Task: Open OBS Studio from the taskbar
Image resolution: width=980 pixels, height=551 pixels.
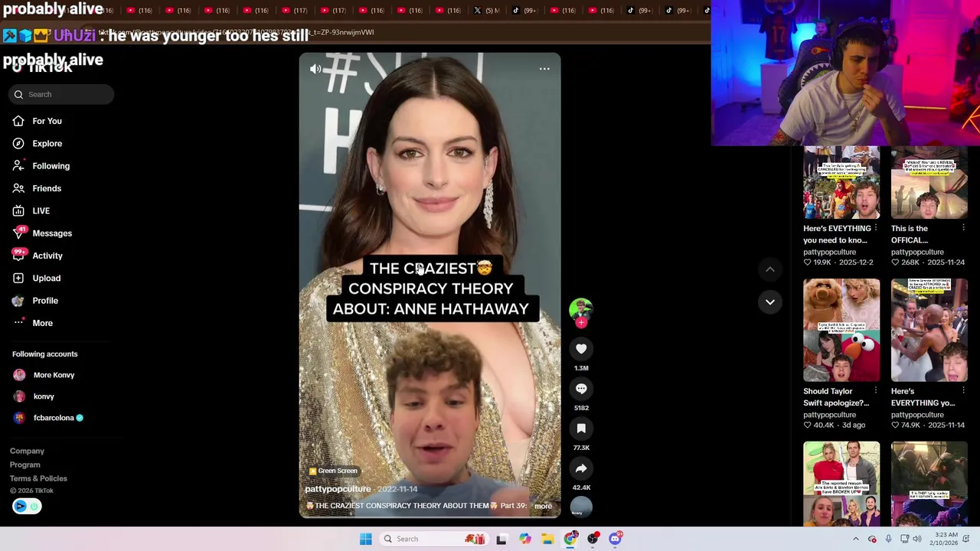Action: 593,539
